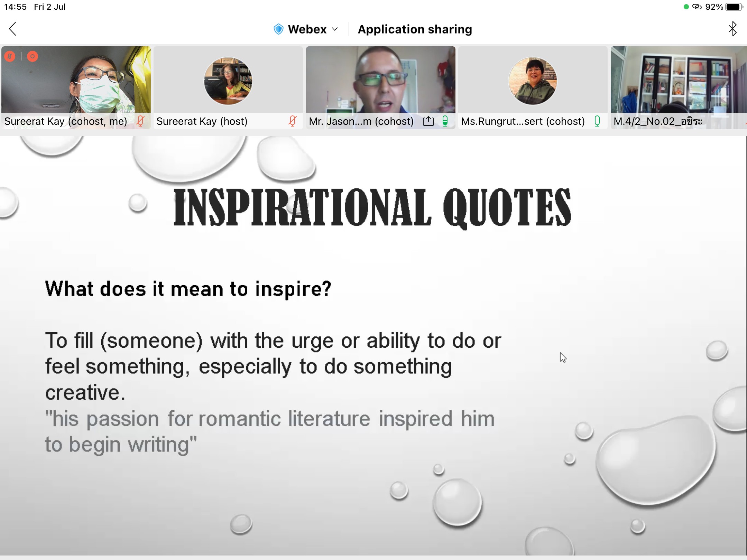Tap the back arrow in the header

click(x=13, y=29)
